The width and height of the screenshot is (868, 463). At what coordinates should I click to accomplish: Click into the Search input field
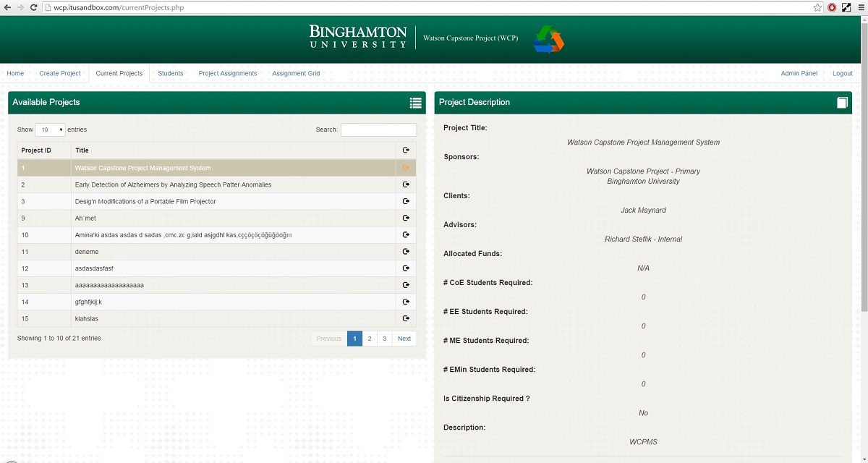(378, 129)
